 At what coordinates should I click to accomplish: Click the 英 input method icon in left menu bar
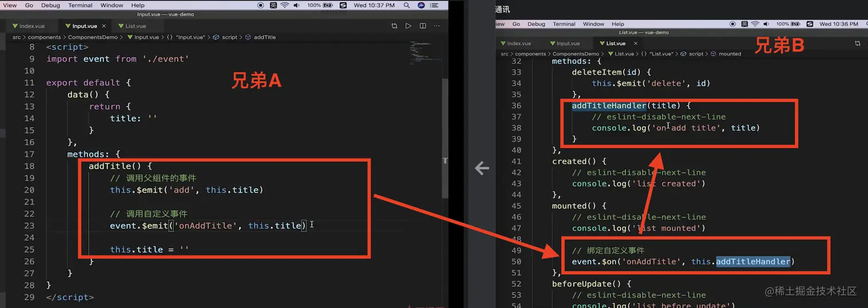click(x=273, y=5)
